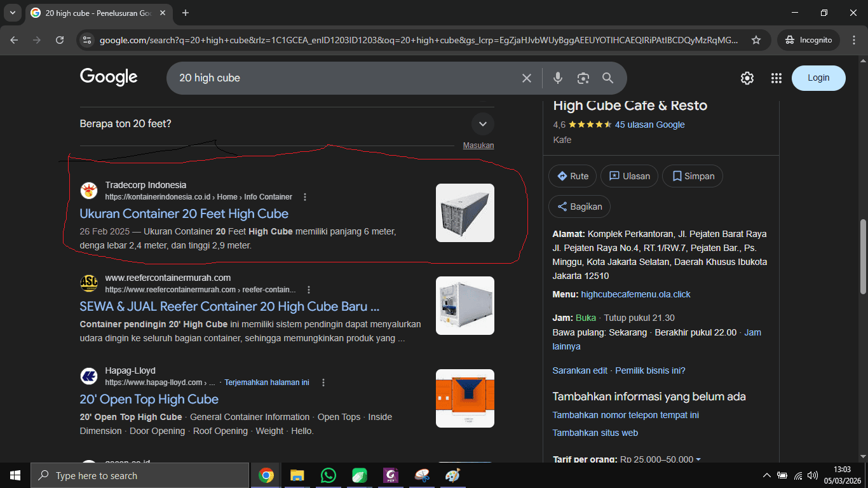This screenshot has width=868, height=488.
Task: Click the Google logo
Action: (x=109, y=77)
